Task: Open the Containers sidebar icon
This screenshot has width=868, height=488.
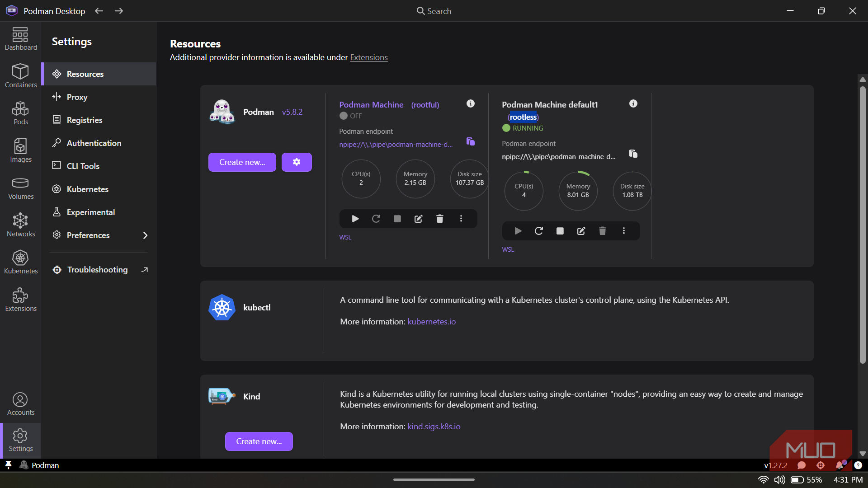Action: [21, 76]
